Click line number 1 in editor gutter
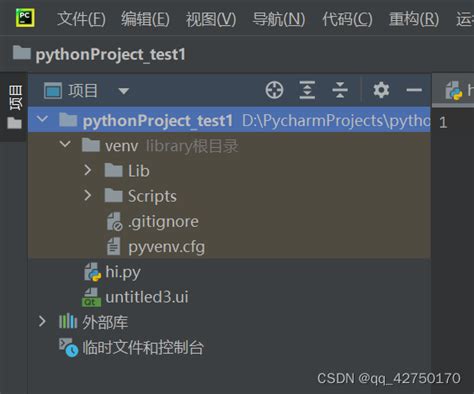474x394 pixels. pos(443,123)
